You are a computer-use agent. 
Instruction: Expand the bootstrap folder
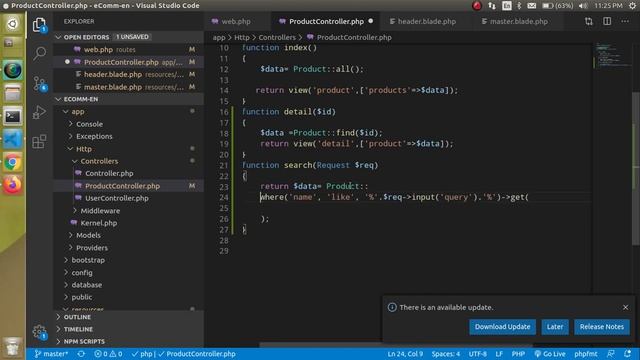129,260
